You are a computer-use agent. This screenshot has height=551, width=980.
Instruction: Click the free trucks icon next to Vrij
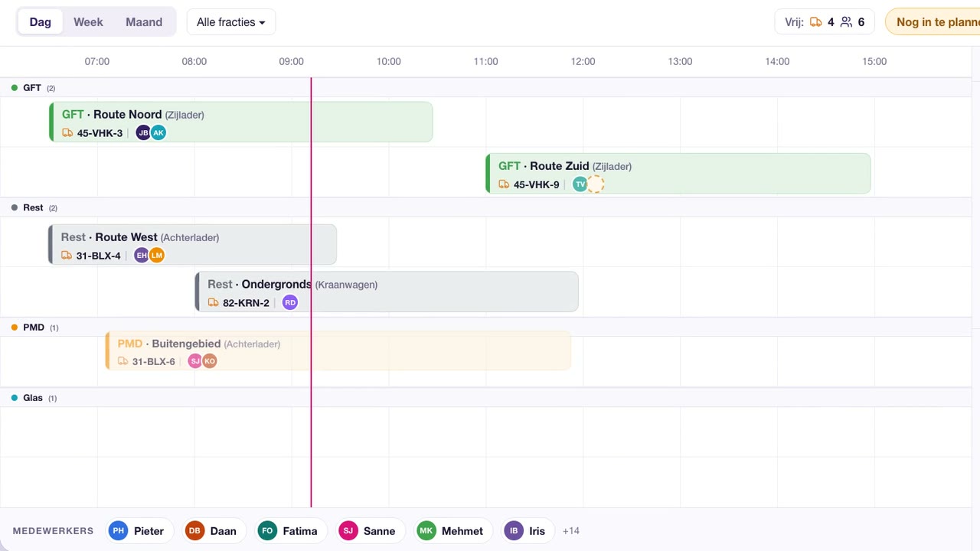(815, 22)
